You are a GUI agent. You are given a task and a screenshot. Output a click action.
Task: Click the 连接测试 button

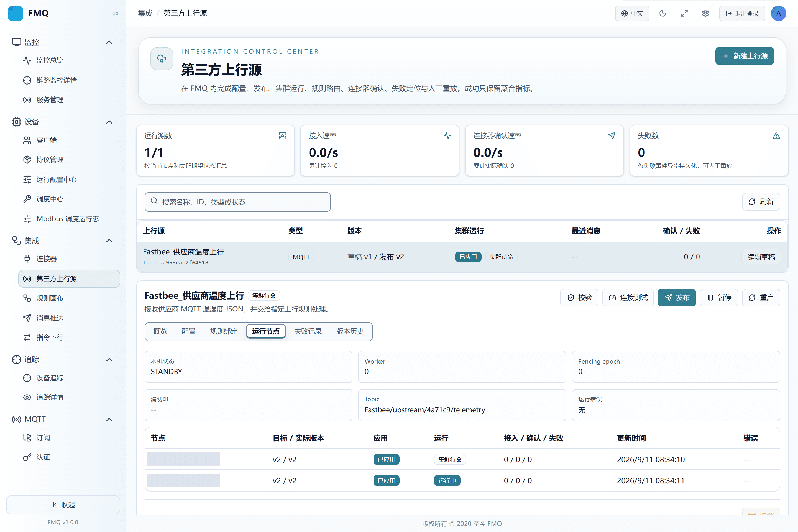pyautogui.click(x=628, y=298)
